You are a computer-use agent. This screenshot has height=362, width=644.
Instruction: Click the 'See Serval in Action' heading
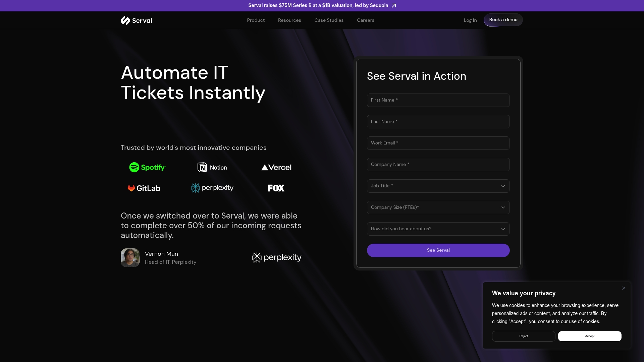pyautogui.click(x=416, y=76)
